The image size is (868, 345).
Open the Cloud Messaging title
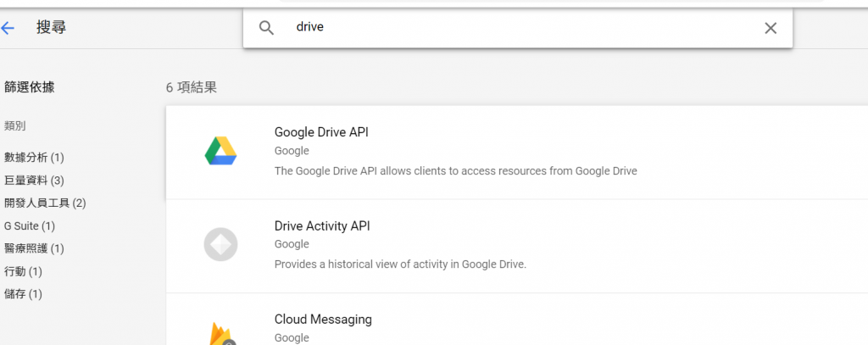coord(323,320)
